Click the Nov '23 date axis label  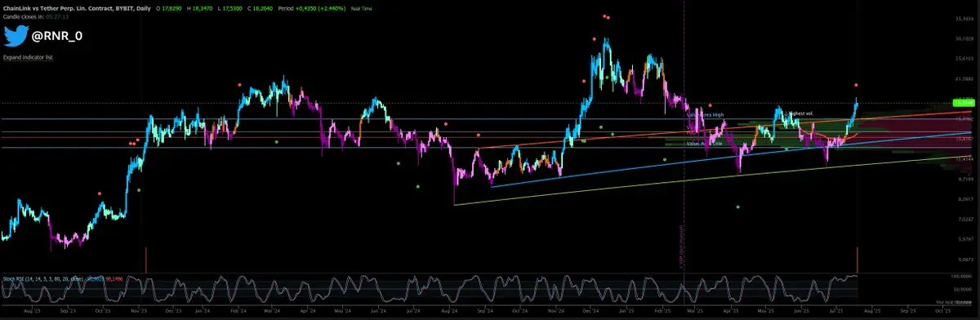tap(140, 311)
